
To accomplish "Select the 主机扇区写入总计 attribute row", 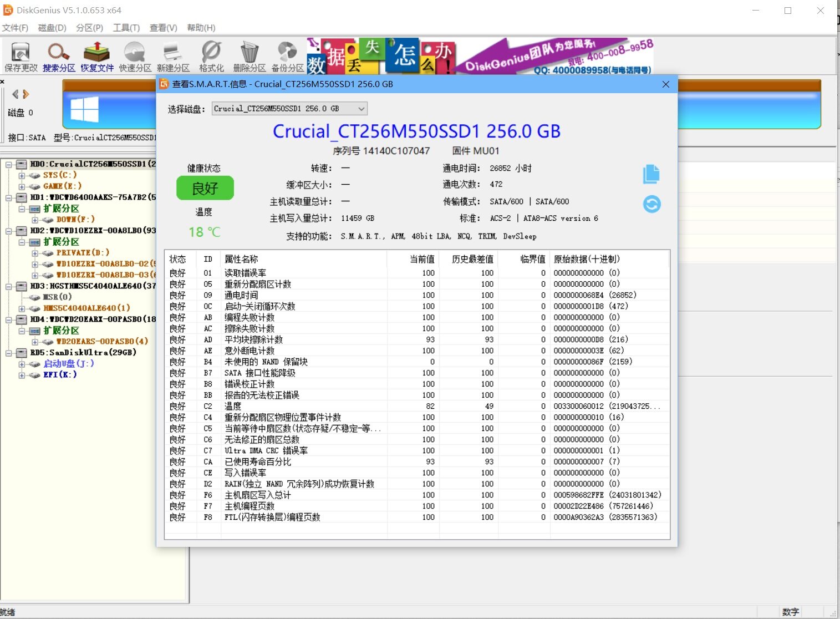I will 417,495.
